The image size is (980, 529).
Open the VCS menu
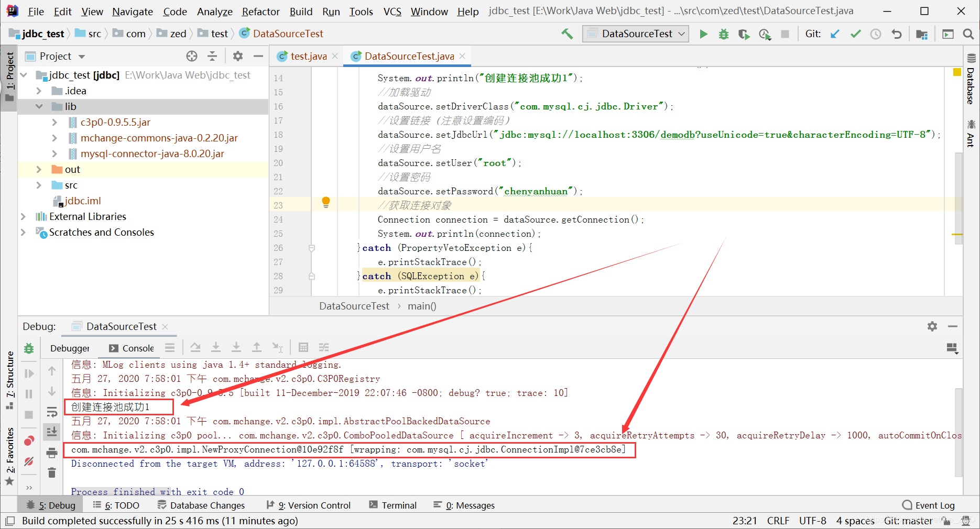click(x=392, y=12)
